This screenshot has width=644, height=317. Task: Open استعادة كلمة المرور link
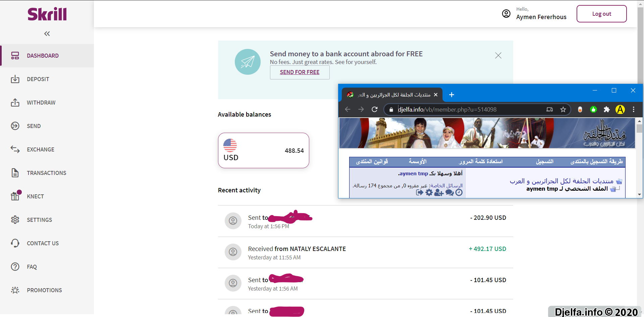click(x=481, y=162)
